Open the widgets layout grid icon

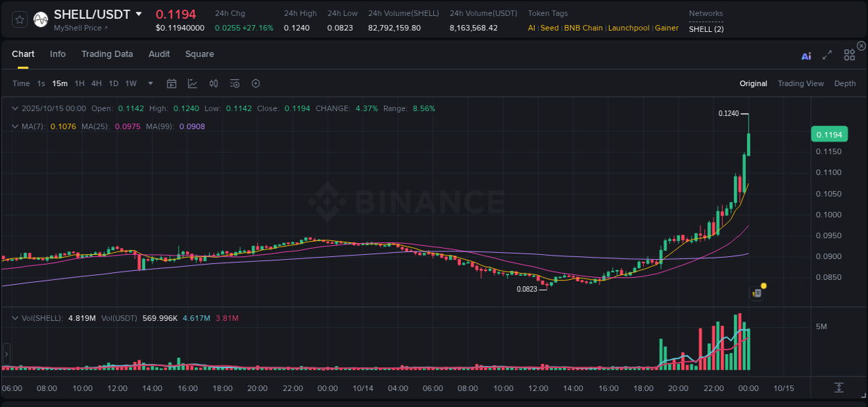[849, 54]
